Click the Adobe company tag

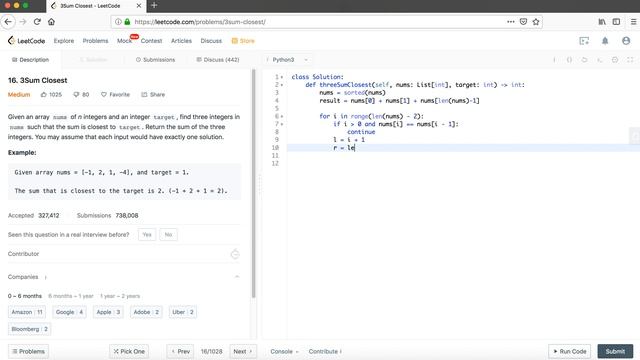click(146, 312)
